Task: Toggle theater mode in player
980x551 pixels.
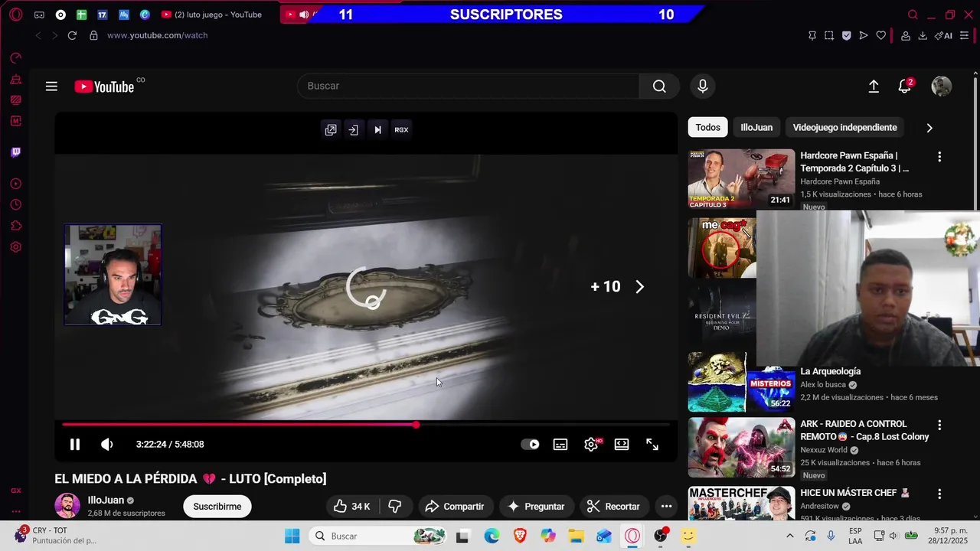Action: [622, 445]
